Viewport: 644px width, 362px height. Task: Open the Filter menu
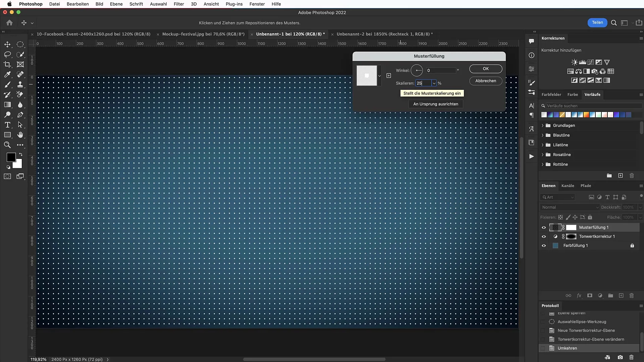click(x=179, y=4)
